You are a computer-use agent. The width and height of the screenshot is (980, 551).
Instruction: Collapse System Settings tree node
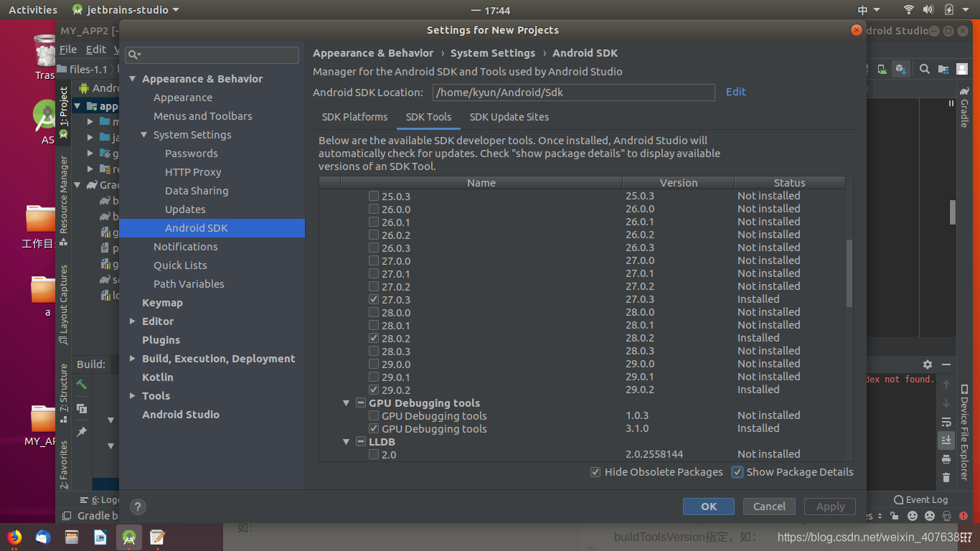(x=143, y=135)
